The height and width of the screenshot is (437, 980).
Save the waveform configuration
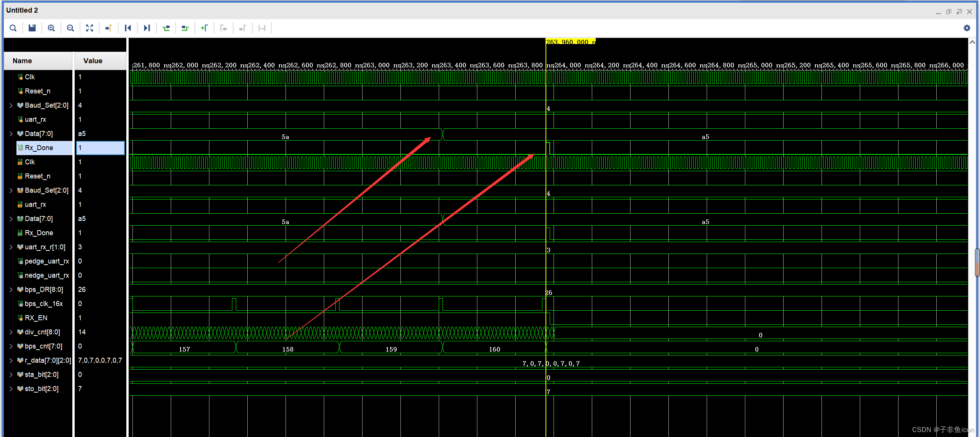(32, 28)
